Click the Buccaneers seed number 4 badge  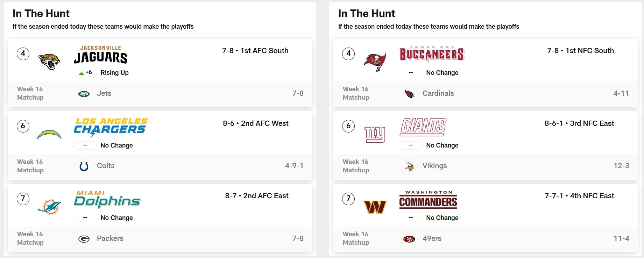coord(348,53)
